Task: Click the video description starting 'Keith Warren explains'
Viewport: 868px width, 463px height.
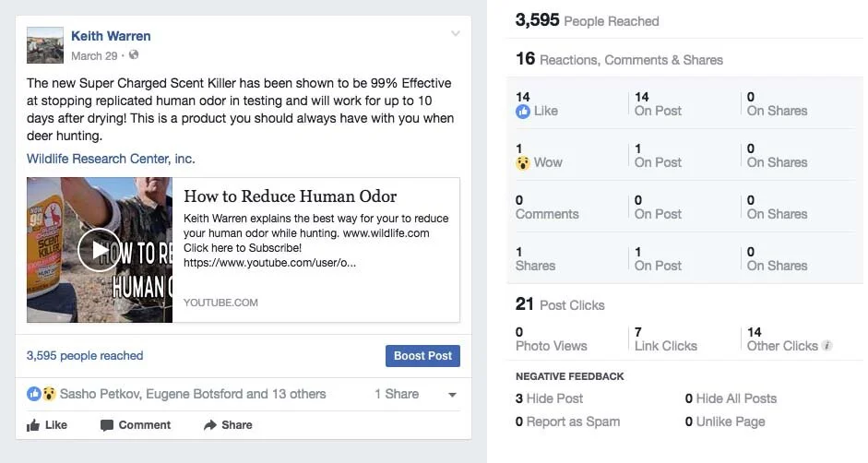Action: click(316, 241)
